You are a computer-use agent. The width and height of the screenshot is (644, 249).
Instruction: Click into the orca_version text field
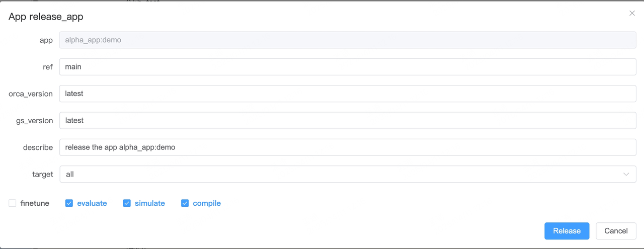(347, 94)
